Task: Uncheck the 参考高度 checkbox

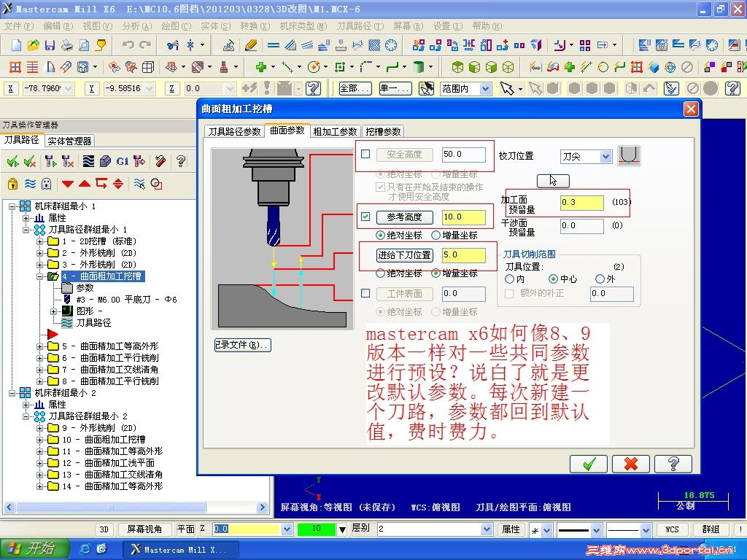Action: 365,217
